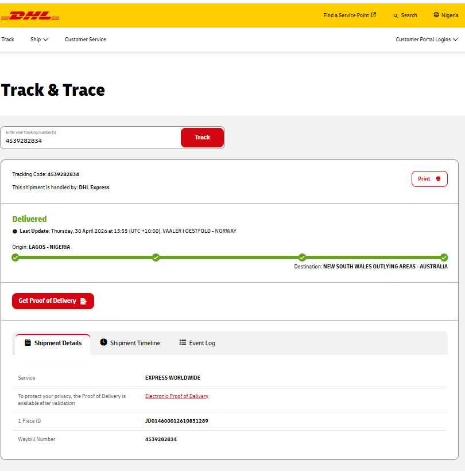Click the 1 Piece ID row label
Screen dimensions: 465x476
coord(29,421)
